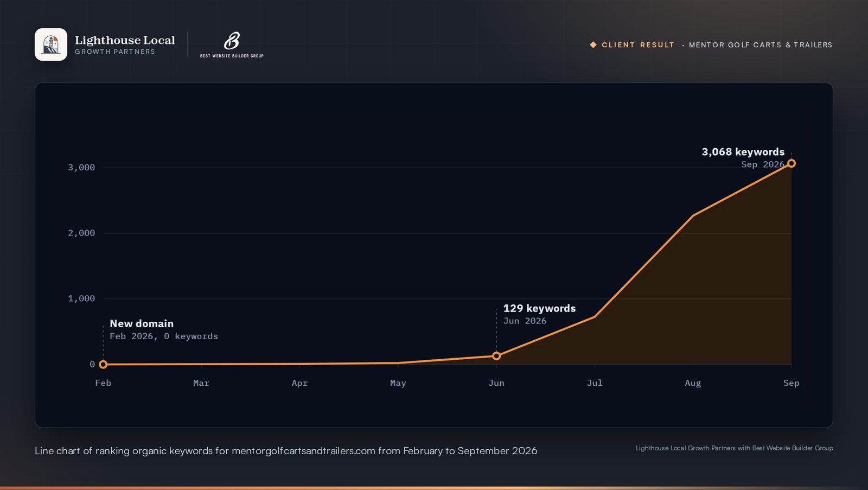The width and height of the screenshot is (868, 490).
Task: Click the Sep 2026 data point marker
Action: tap(792, 163)
